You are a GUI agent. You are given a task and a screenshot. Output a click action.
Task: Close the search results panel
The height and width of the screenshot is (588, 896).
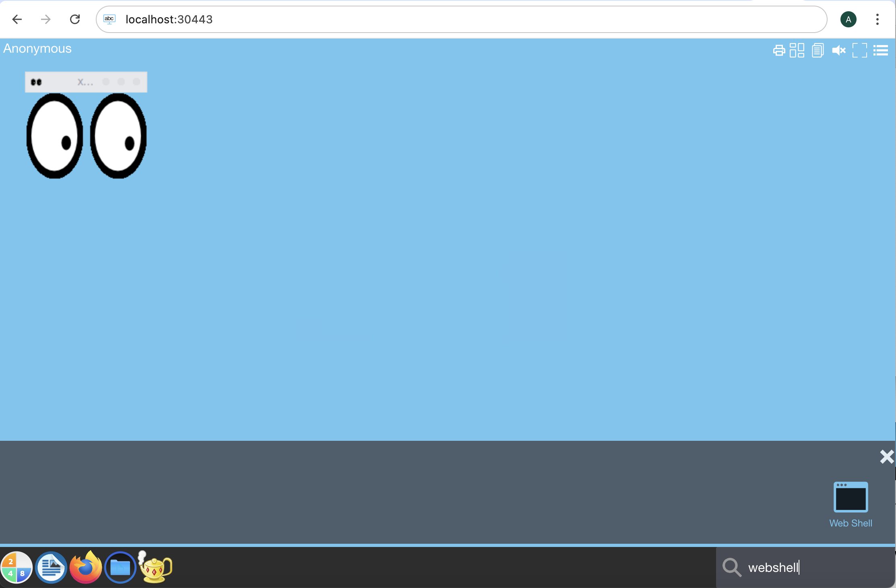click(887, 457)
